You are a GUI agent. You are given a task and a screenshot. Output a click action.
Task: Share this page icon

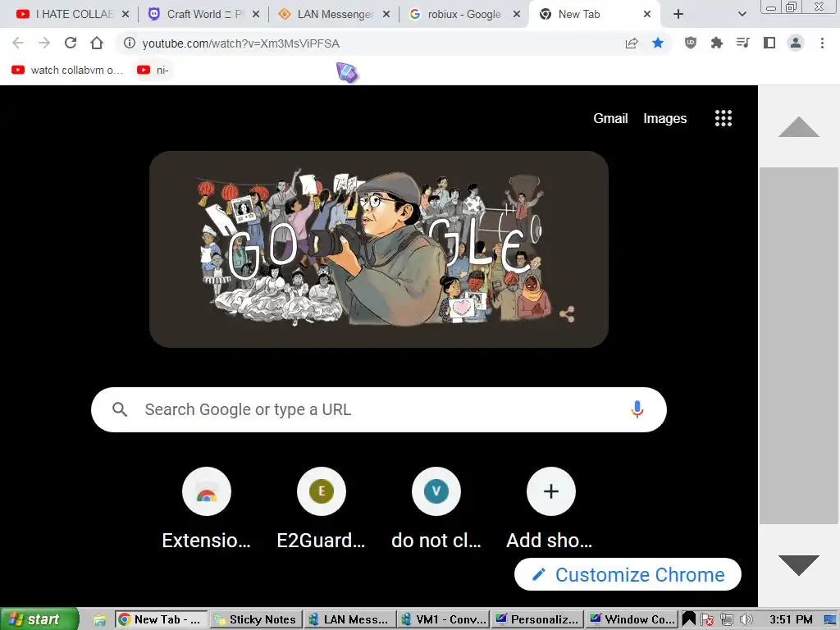point(632,43)
